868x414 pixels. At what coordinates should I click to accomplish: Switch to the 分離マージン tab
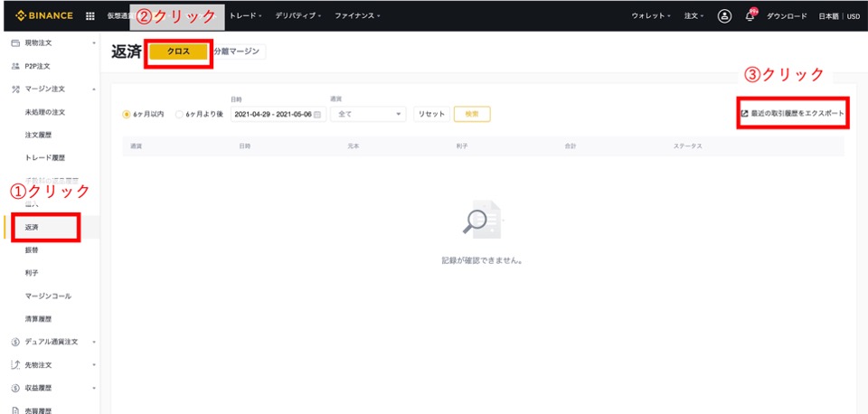tap(236, 52)
